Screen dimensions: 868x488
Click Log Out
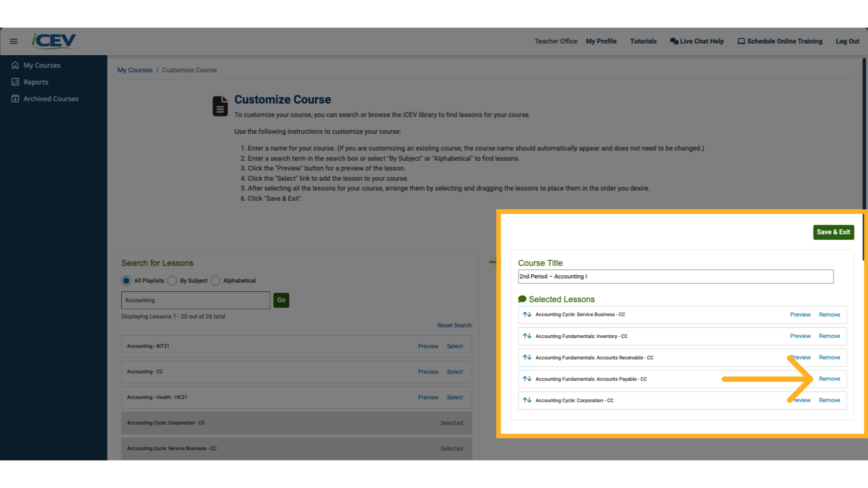coord(848,41)
